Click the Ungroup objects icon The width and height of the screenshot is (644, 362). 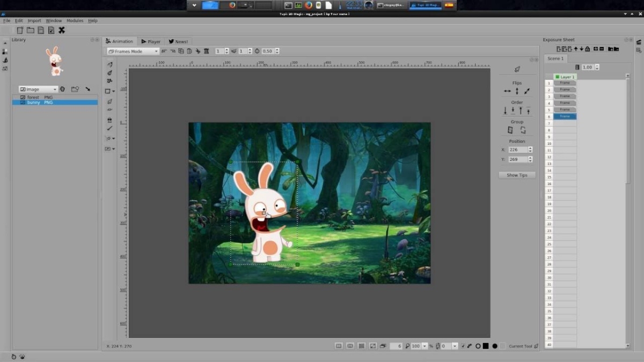[523, 130]
